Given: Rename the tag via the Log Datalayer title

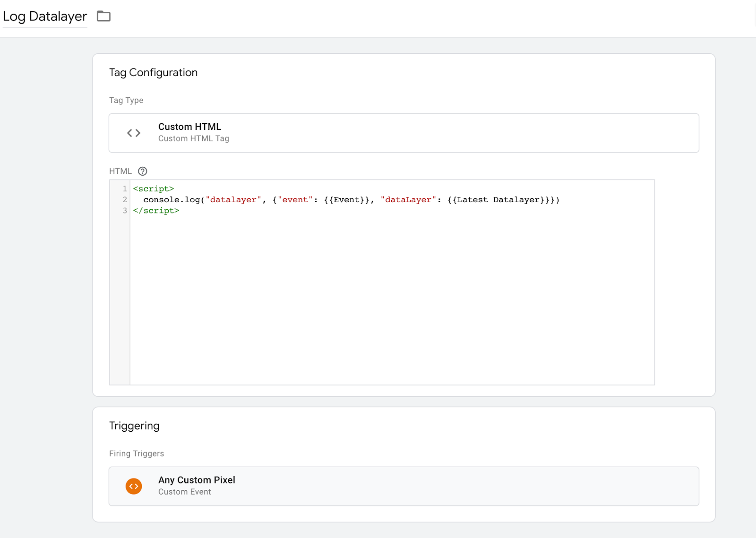Looking at the screenshot, I should [45, 17].
